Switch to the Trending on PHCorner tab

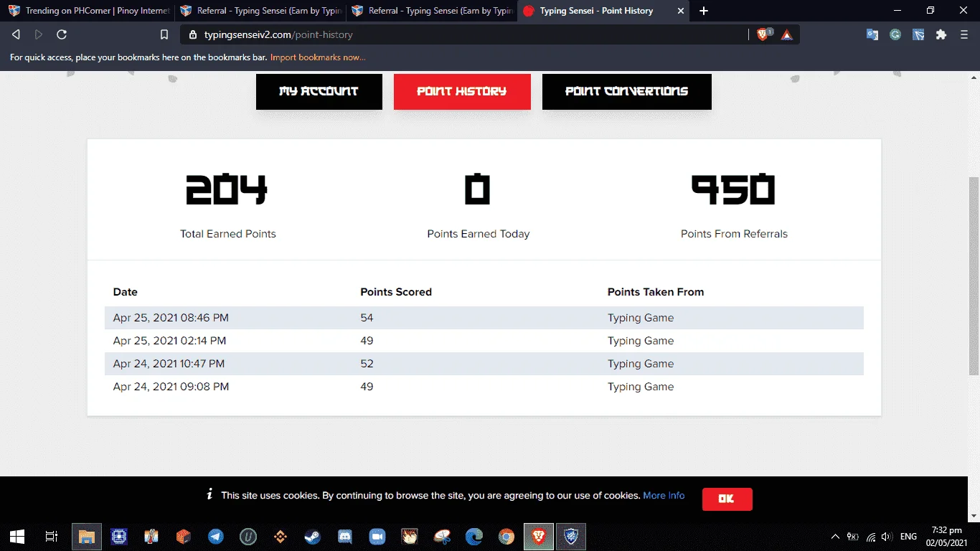(x=89, y=11)
